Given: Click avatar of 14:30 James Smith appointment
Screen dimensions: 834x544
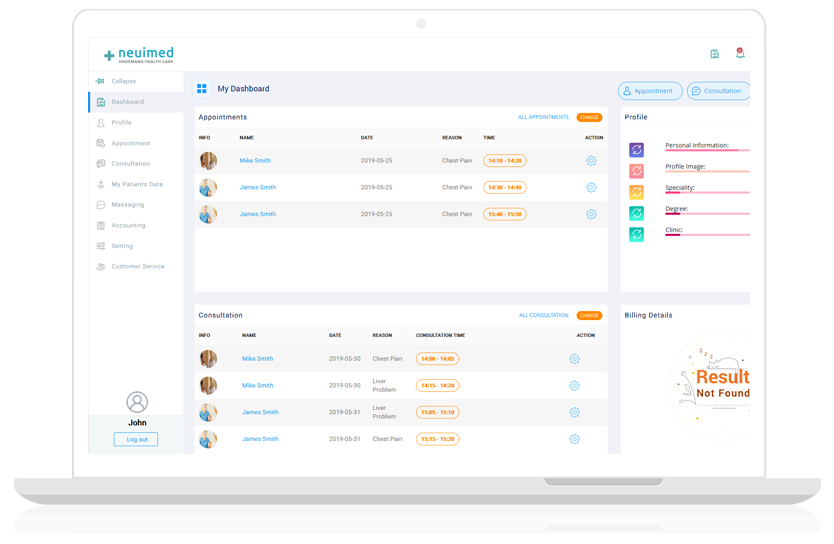Looking at the screenshot, I should point(208,187).
